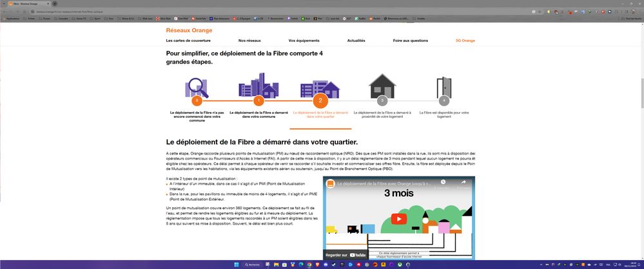Click the dark grey house icon

(x=382, y=86)
